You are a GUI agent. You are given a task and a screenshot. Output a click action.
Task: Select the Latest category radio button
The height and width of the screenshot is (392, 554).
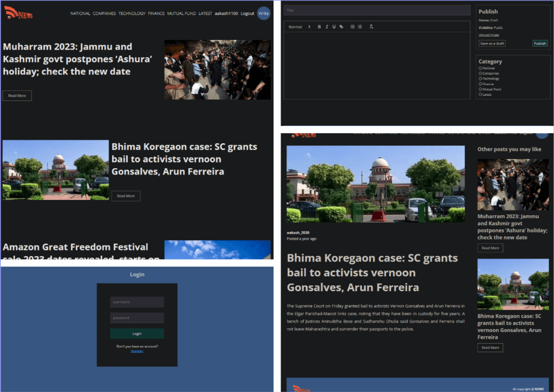pos(480,95)
